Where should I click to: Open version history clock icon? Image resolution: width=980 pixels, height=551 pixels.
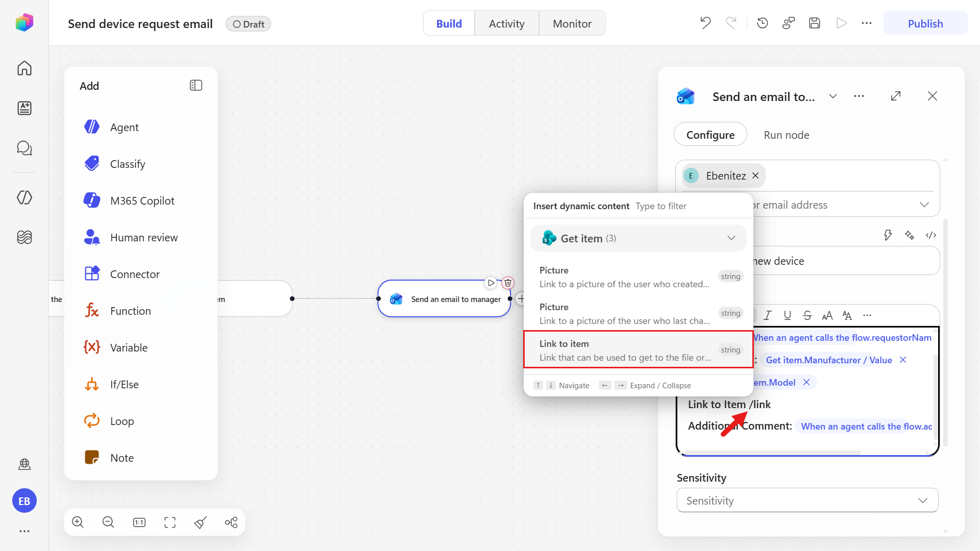[763, 23]
